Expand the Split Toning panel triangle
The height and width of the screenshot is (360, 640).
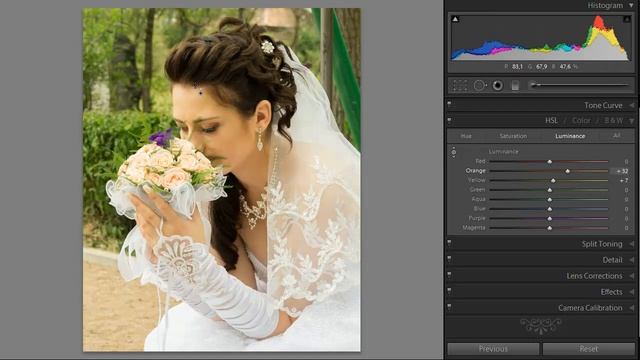point(631,244)
